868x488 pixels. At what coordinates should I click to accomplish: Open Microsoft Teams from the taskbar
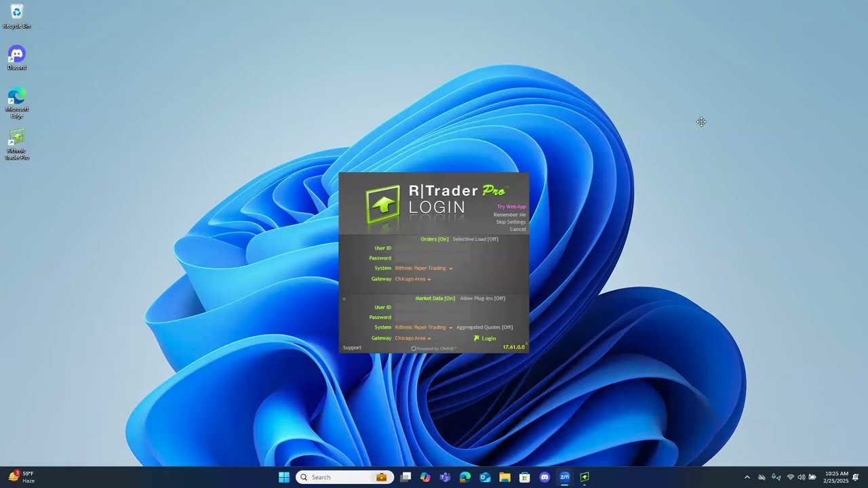(445, 477)
